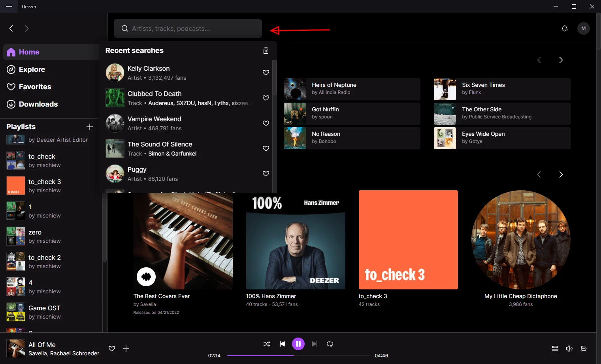601x364 pixels.
Task: Add All Of Me to favorites
Action: (112, 349)
